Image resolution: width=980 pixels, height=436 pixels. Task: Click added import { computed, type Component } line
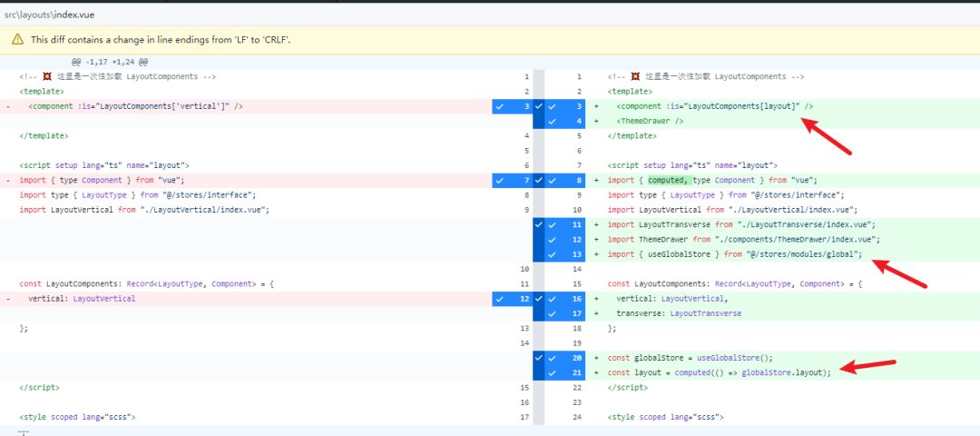coord(712,180)
